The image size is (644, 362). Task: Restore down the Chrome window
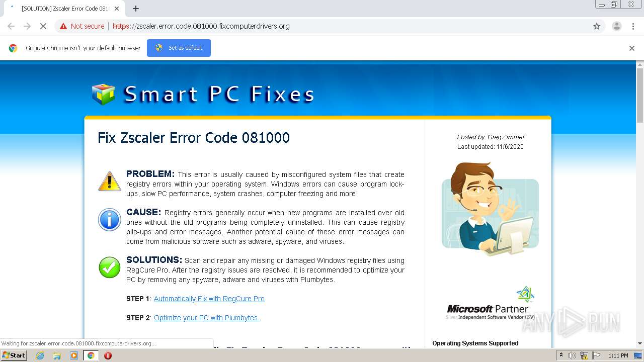(x=614, y=5)
